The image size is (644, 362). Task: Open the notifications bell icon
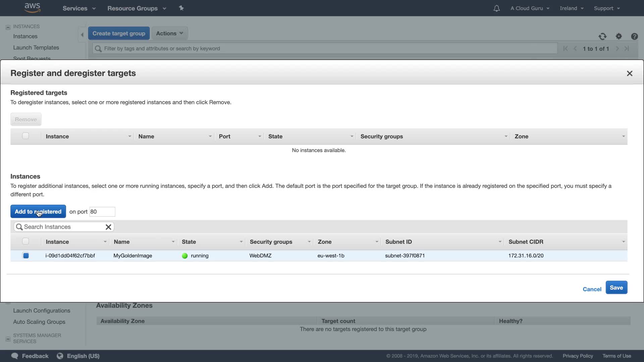coord(496,8)
